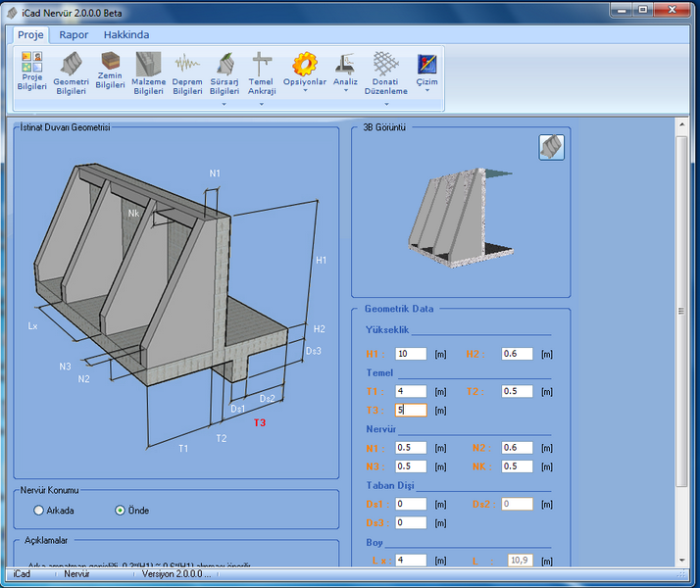Open Proje Bilgileri toolbar icon
Screen dimensions: 700x588
[x=31, y=71]
